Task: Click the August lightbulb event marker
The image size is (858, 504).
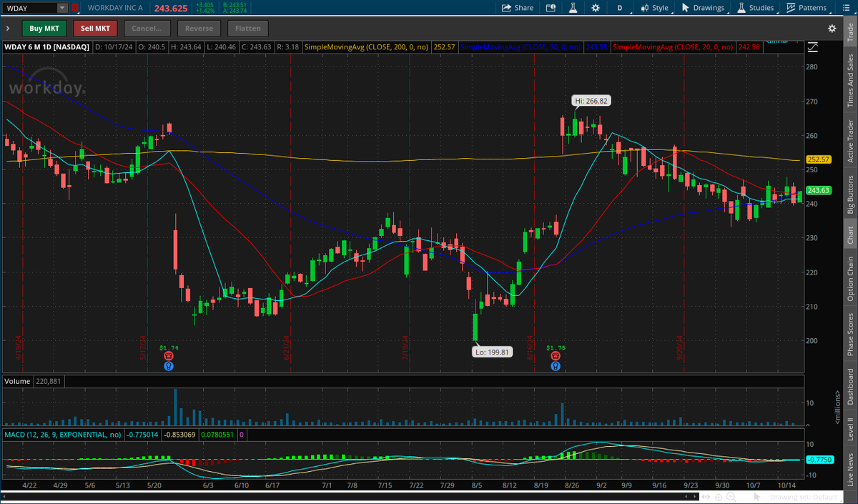Action: click(556, 365)
